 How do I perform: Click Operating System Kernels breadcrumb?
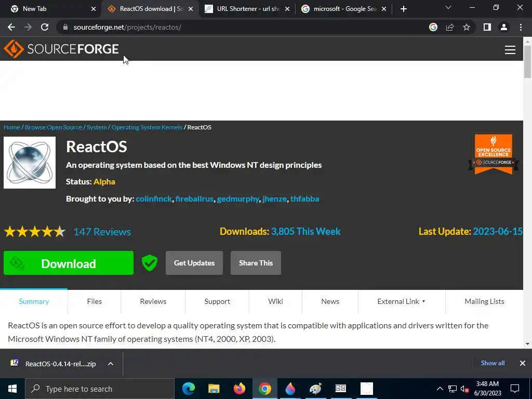(147, 127)
